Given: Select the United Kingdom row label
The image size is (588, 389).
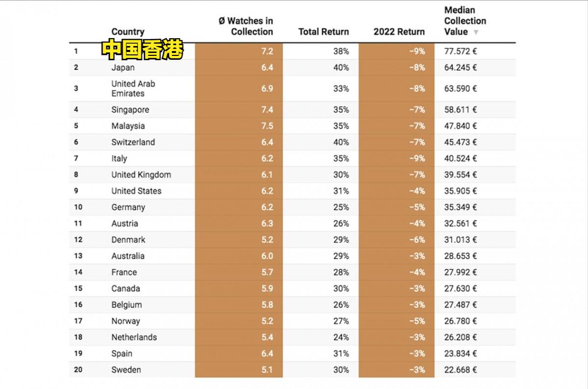Looking at the screenshot, I should pos(141,174).
